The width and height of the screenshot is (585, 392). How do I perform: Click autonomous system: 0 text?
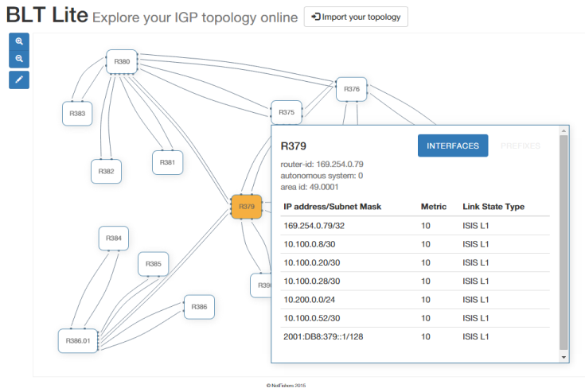pos(322,176)
